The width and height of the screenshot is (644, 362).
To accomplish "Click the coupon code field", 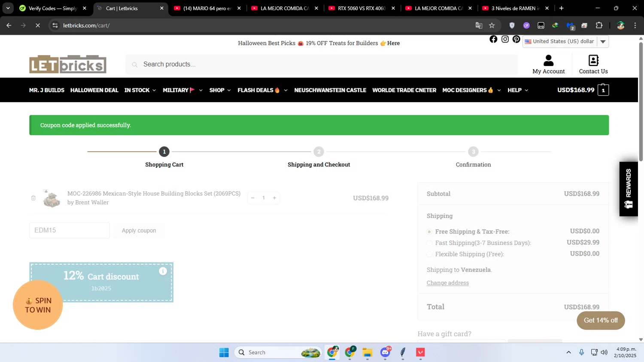I will click(x=70, y=230).
